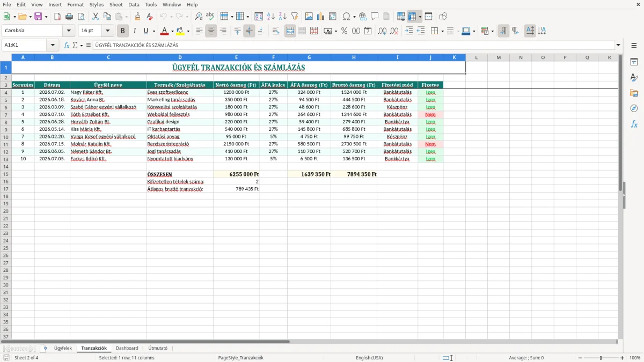Insert a comment

pos(375,17)
